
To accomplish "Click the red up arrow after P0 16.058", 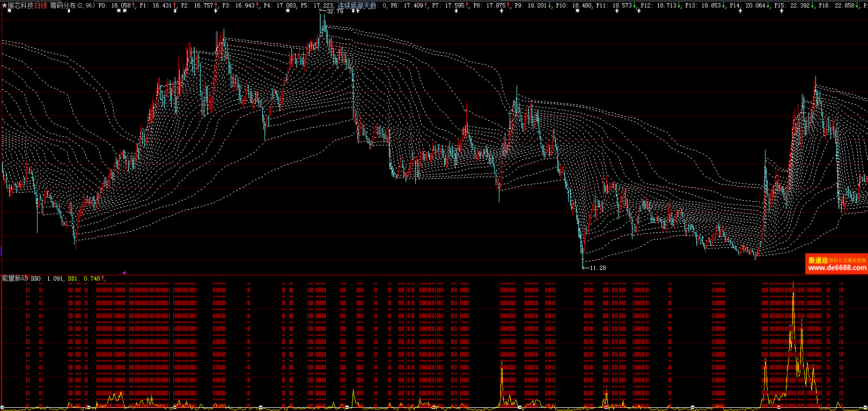I will [x=134, y=5].
